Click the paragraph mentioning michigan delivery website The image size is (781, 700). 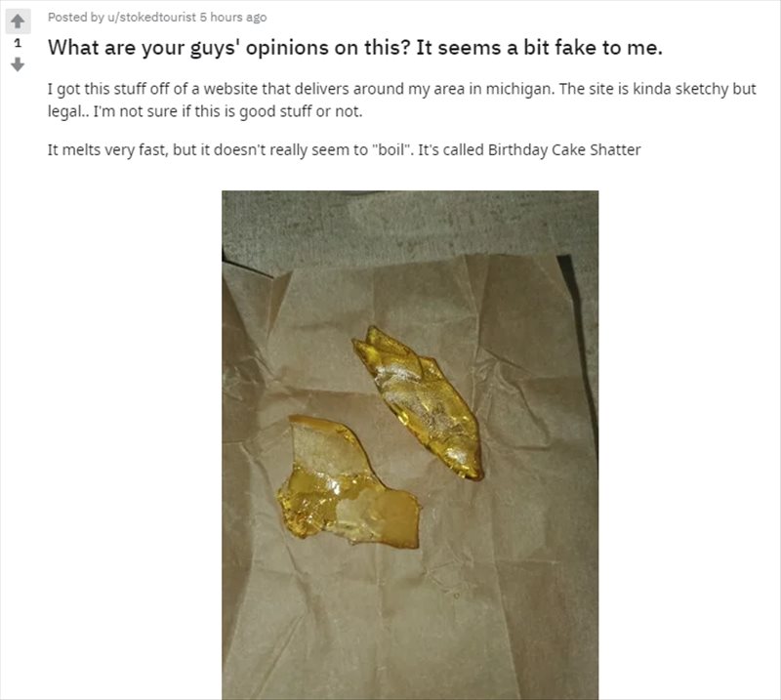[401, 101]
